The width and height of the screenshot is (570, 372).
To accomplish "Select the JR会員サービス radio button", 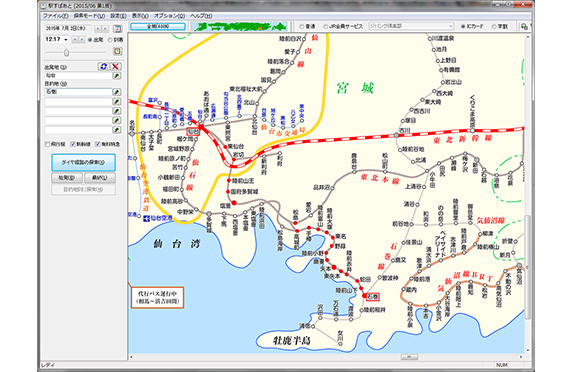I will [x=325, y=27].
